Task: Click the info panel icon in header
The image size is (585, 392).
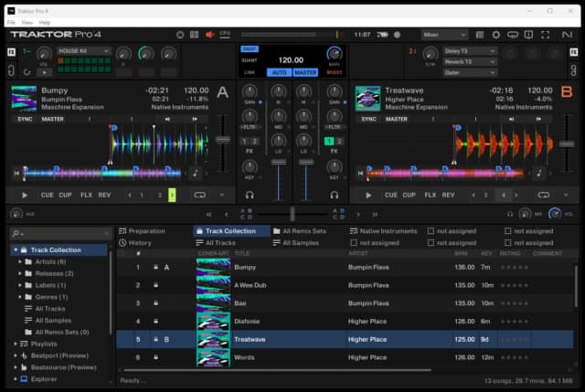Action: point(528,35)
